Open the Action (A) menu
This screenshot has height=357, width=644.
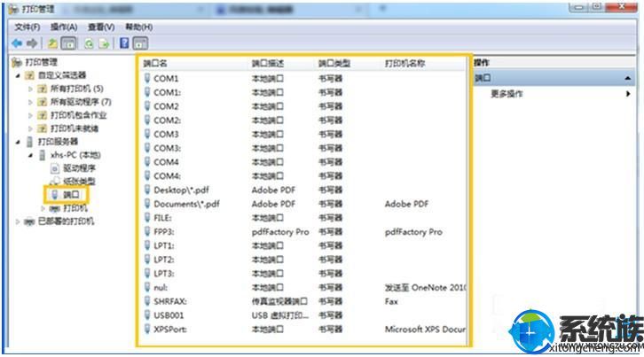coord(64,27)
